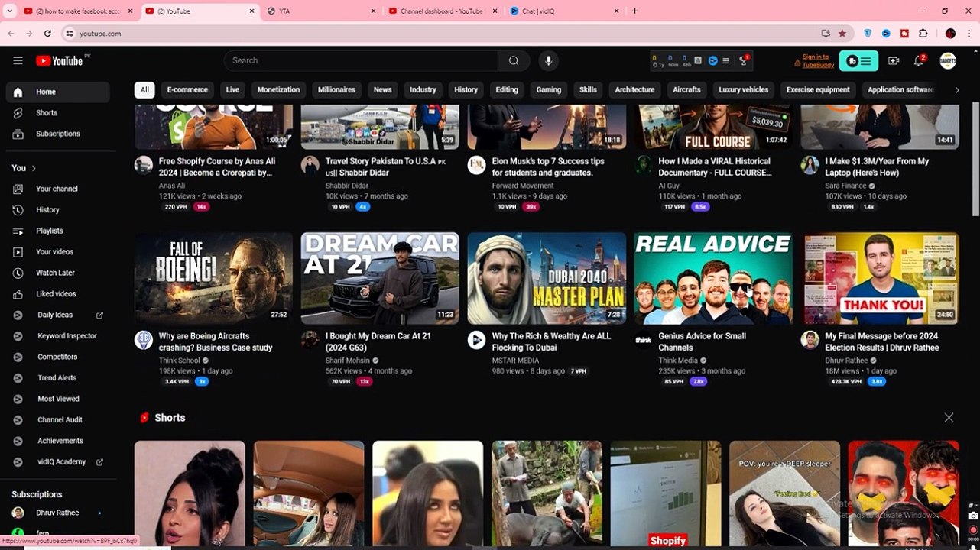Screen dimensions: 980x550
Task: Activate voice search microphone
Action: pyautogui.click(x=548, y=60)
